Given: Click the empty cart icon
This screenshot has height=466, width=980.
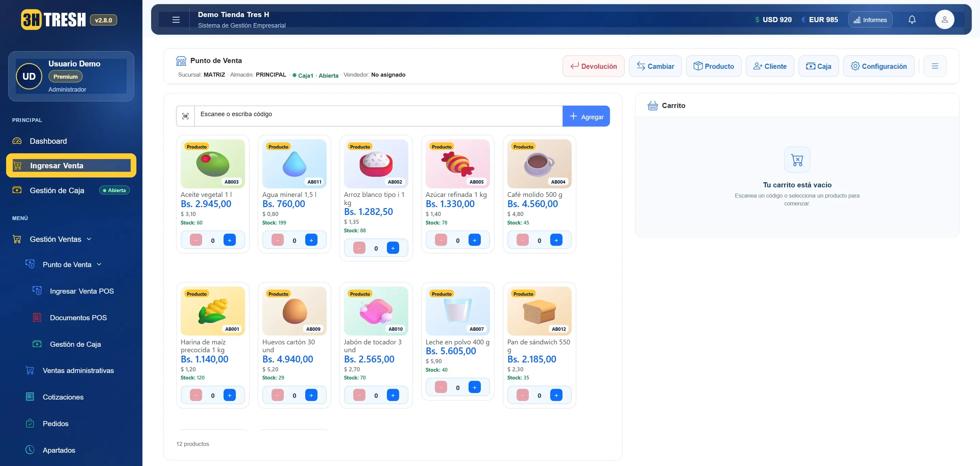Looking at the screenshot, I should (x=797, y=160).
